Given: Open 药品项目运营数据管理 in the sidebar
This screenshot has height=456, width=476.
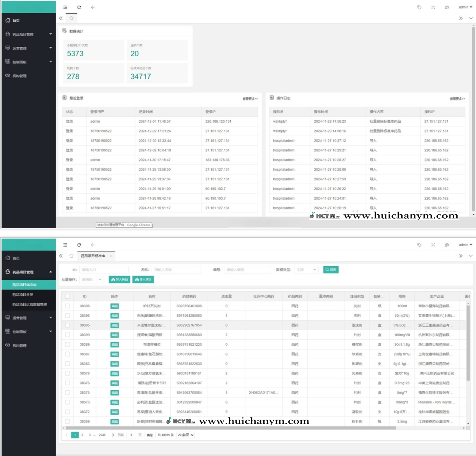Looking at the screenshot, I should [x=30, y=305].
